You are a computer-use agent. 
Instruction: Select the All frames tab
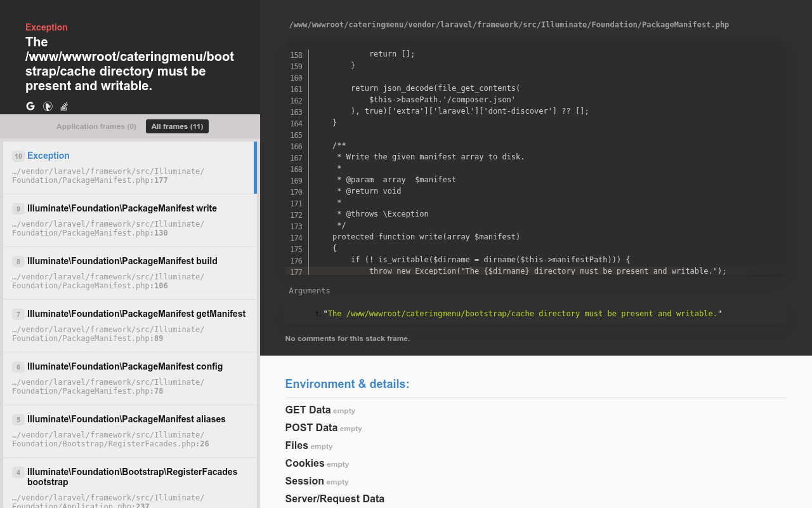pos(177,126)
